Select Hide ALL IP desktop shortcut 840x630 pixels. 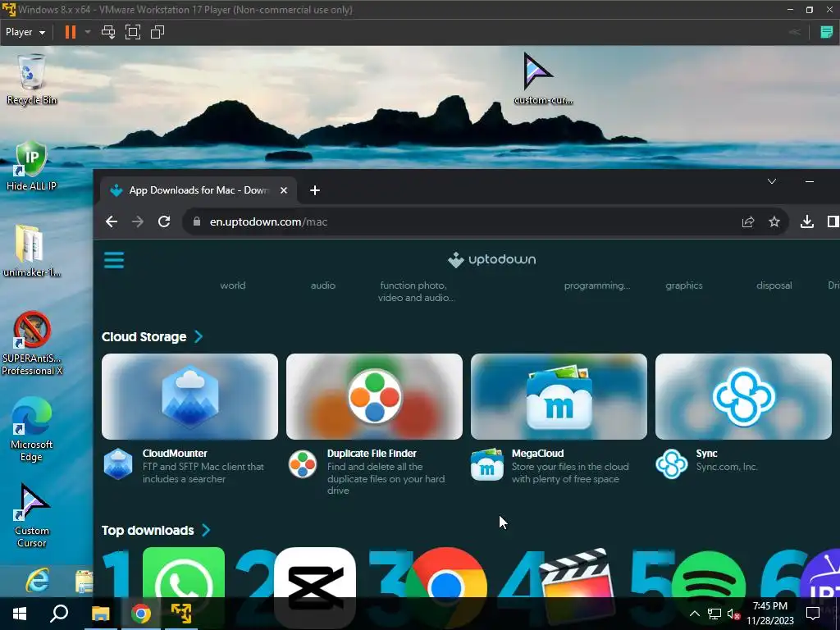pyautogui.click(x=32, y=166)
